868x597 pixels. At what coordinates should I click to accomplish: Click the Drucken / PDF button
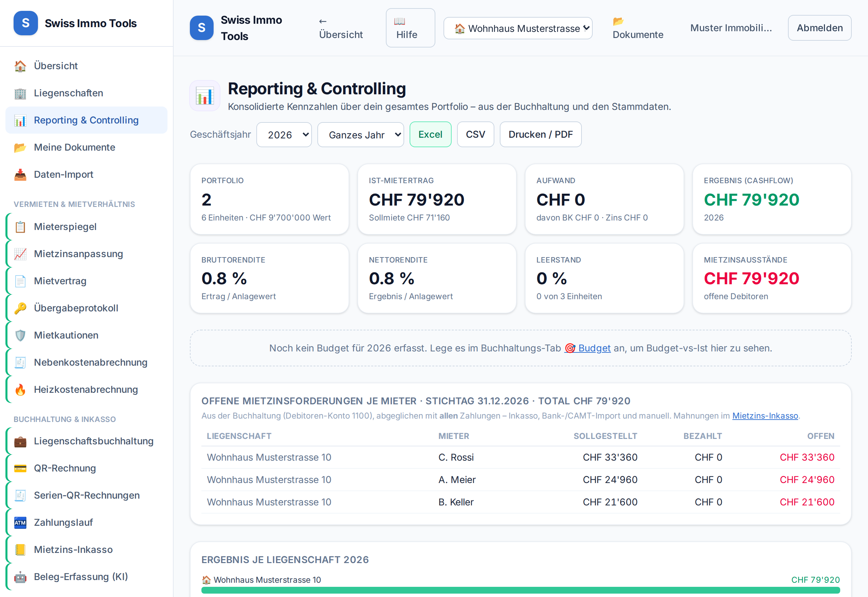(x=540, y=134)
